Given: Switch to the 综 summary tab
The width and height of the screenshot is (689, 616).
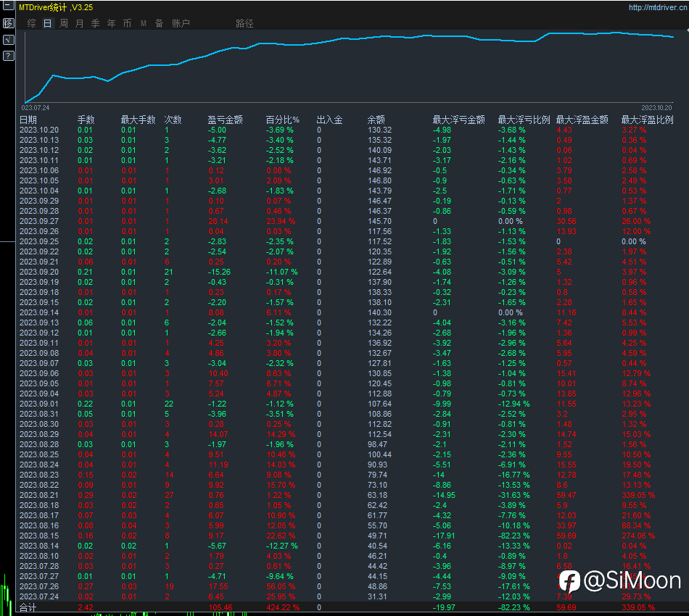Looking at the screenshot, I should [32, 23].
